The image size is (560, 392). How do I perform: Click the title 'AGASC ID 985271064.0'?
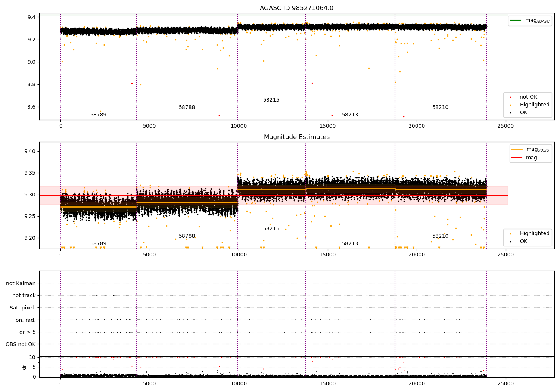pos(296,8)
